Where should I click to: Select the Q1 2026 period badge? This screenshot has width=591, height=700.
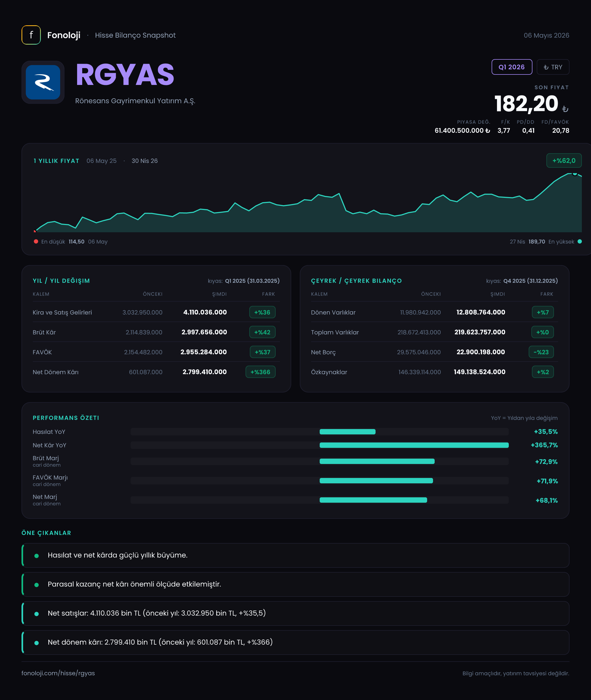point(511,67)
